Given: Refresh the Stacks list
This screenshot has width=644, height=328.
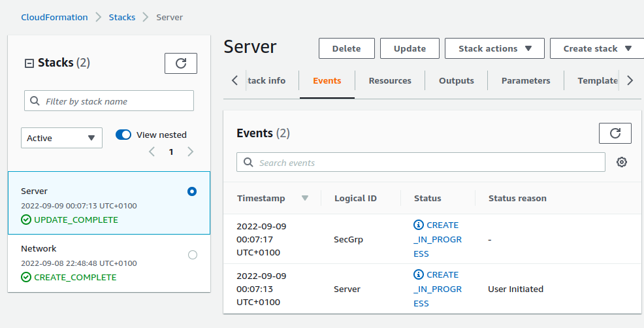Looking at the screenshot, I should pos(181,63).
